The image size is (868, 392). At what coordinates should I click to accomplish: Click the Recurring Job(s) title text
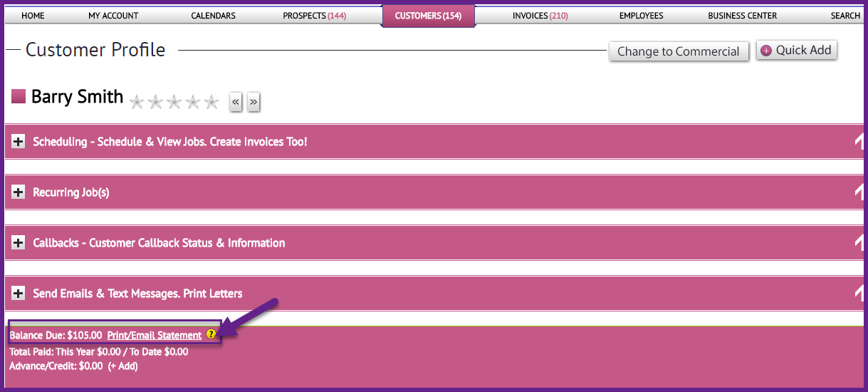[x=71, y=192]
